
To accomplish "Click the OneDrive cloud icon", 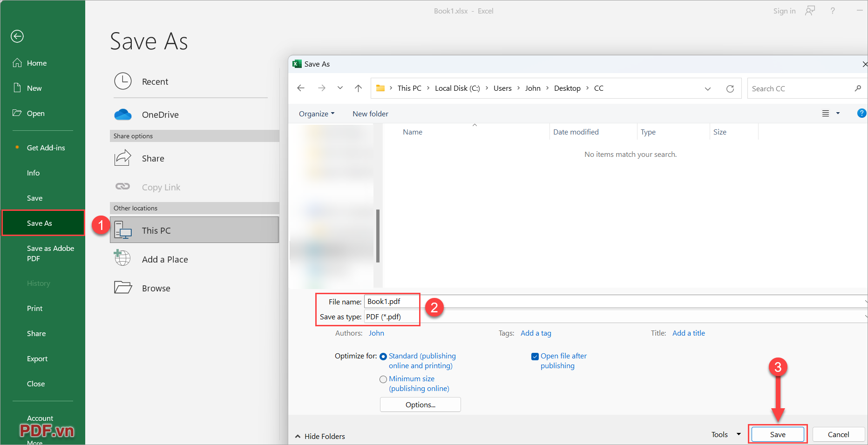I will coord(123,115).
